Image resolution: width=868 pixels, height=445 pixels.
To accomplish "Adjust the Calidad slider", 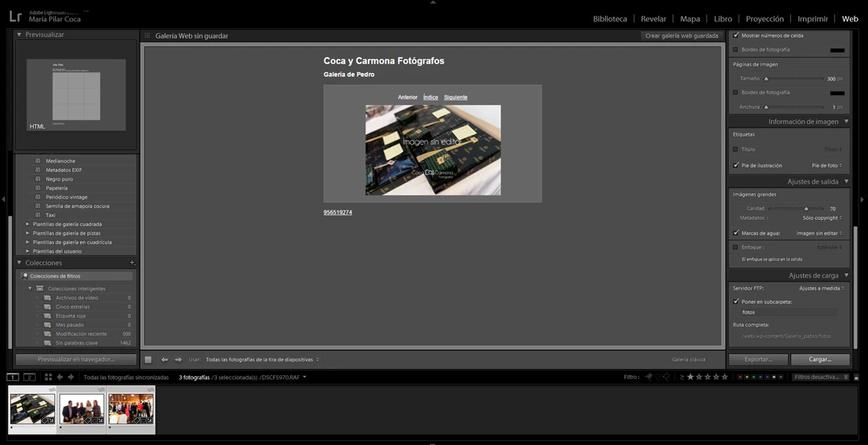I will pos(805,208).
